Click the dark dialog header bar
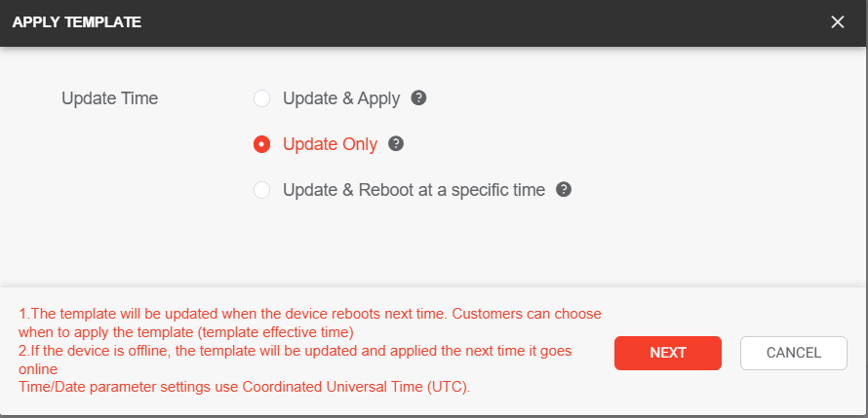Viewport: 868px width, 418px height. click(x=434, y=22)
